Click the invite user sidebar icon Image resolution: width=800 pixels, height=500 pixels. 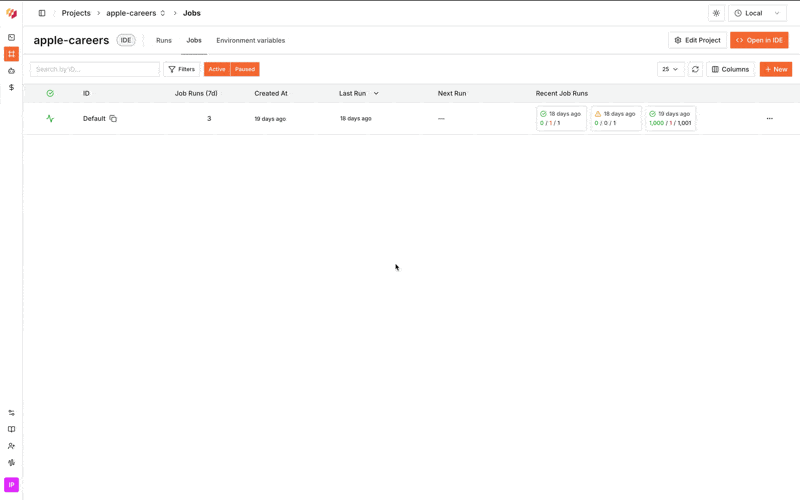11,446
